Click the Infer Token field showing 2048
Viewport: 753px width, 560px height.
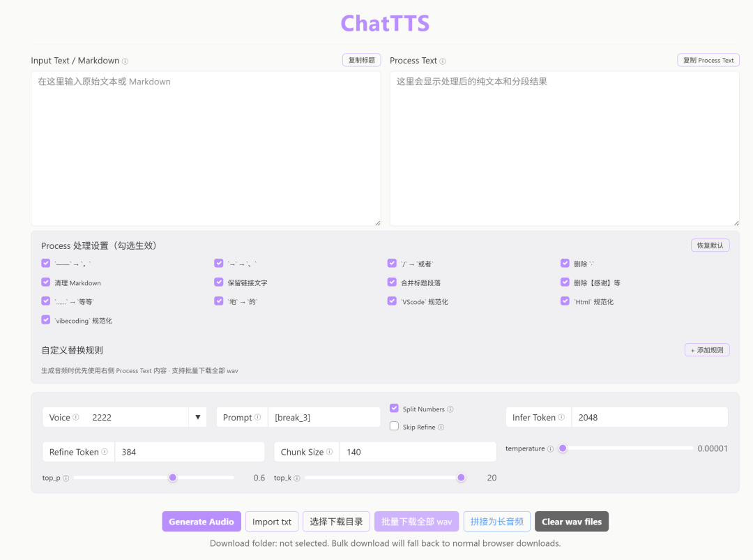coord(650,417)
